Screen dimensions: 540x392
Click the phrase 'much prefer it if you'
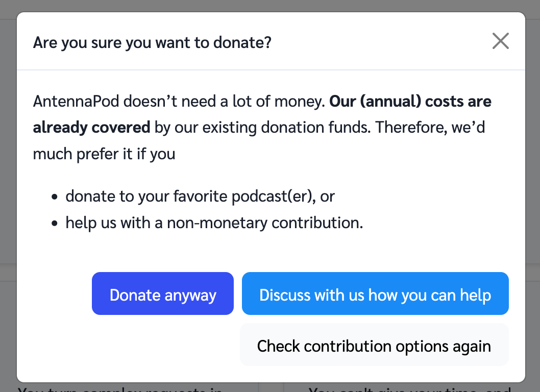point(104,154)
